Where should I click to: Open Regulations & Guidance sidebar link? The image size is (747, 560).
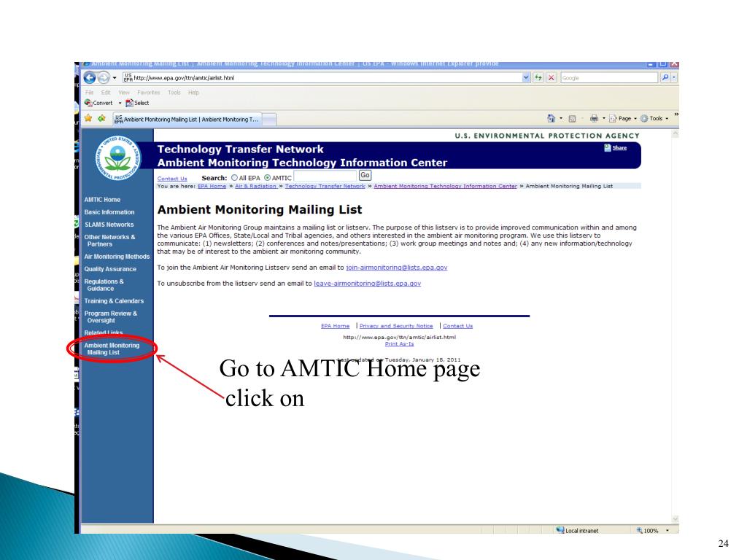(x=104, y=285)
